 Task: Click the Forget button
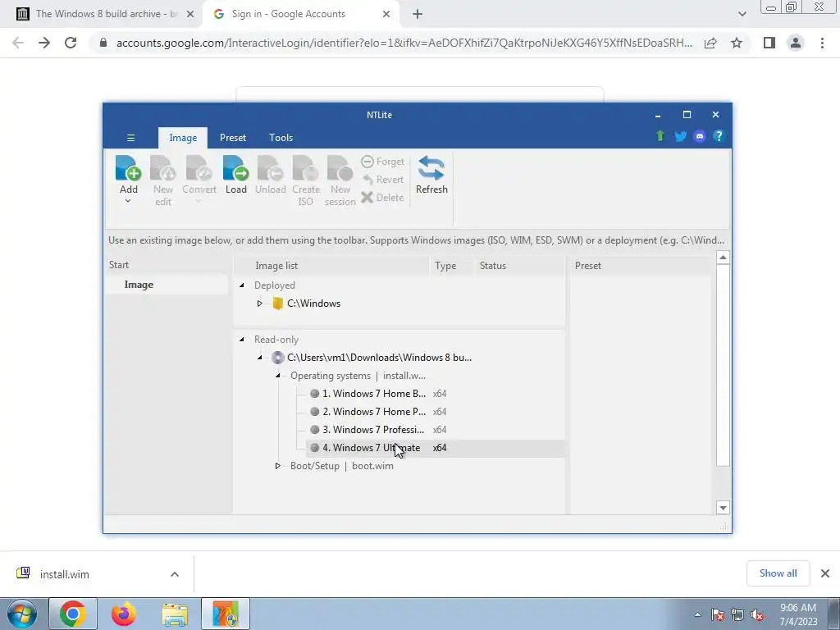point(382,162)
